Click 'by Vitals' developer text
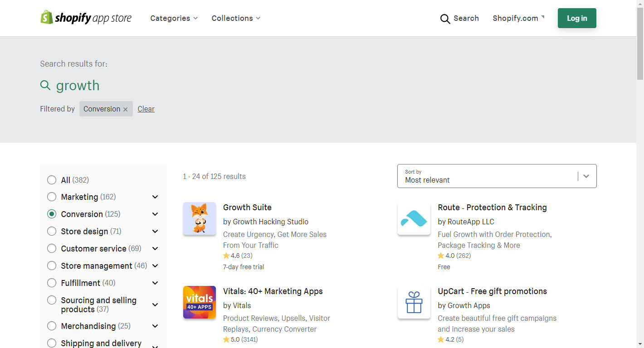This screenshot has height=348, width=644. (x=237, y=305)
